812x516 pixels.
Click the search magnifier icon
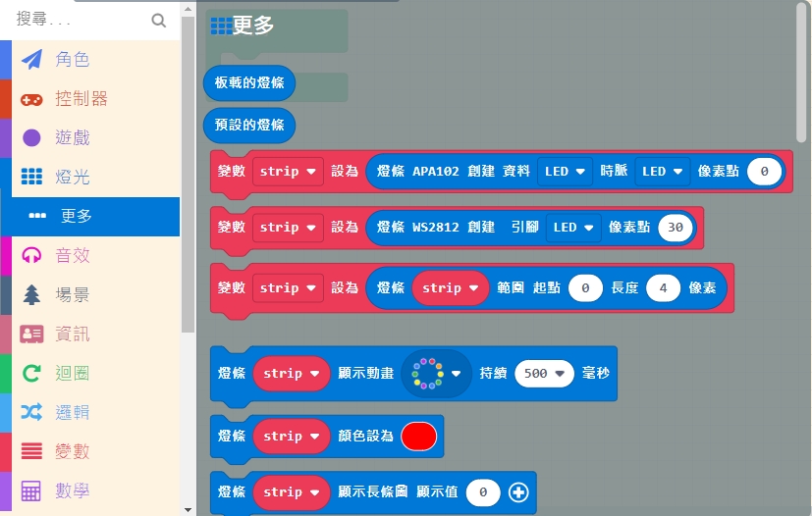(x=159, y=20)
